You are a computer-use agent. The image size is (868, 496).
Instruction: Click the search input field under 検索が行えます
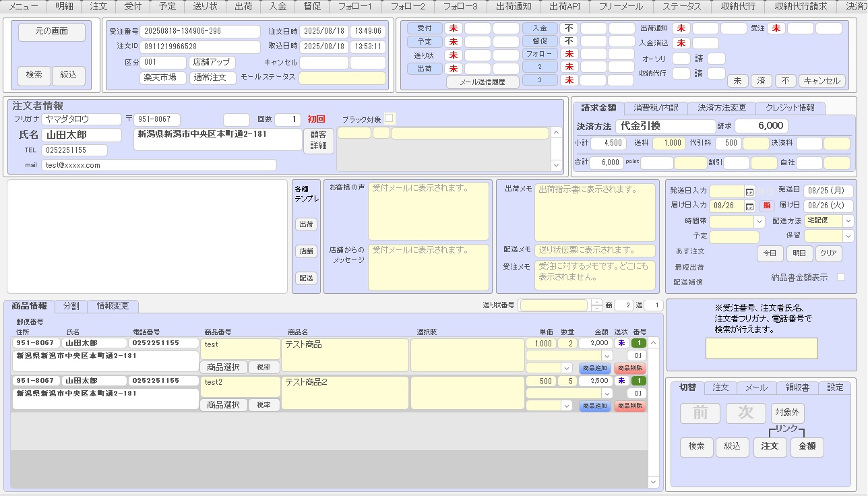coord(762,348)
